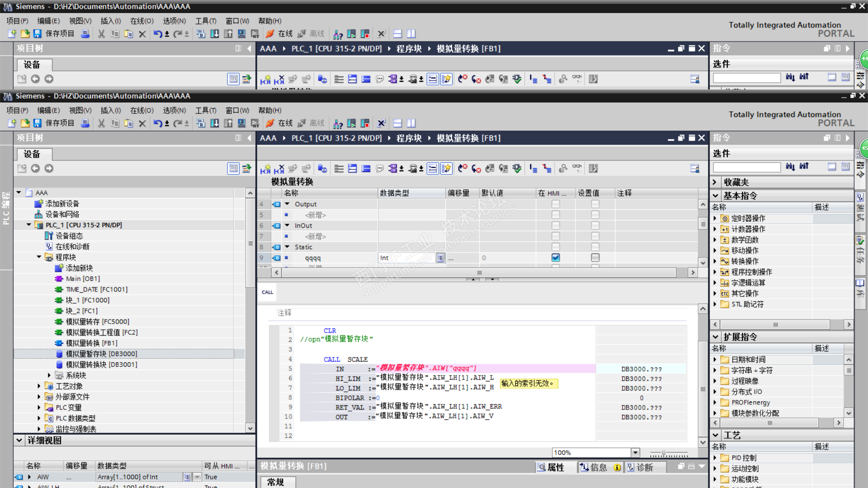
Task: Click the Save project icon
Action: [x=38, y=123]
